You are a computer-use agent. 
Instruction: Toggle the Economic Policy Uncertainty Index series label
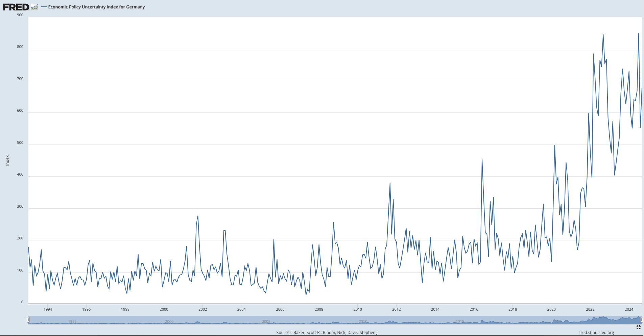click(96, 7)
